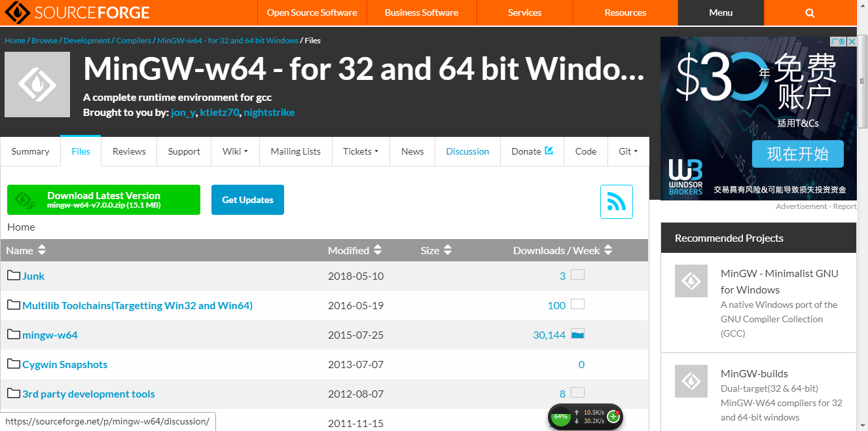Viewport: 868px width, 431px height.
Task: Click the MinGW-builds recommended project icon
Action: (x=691, y=381)
